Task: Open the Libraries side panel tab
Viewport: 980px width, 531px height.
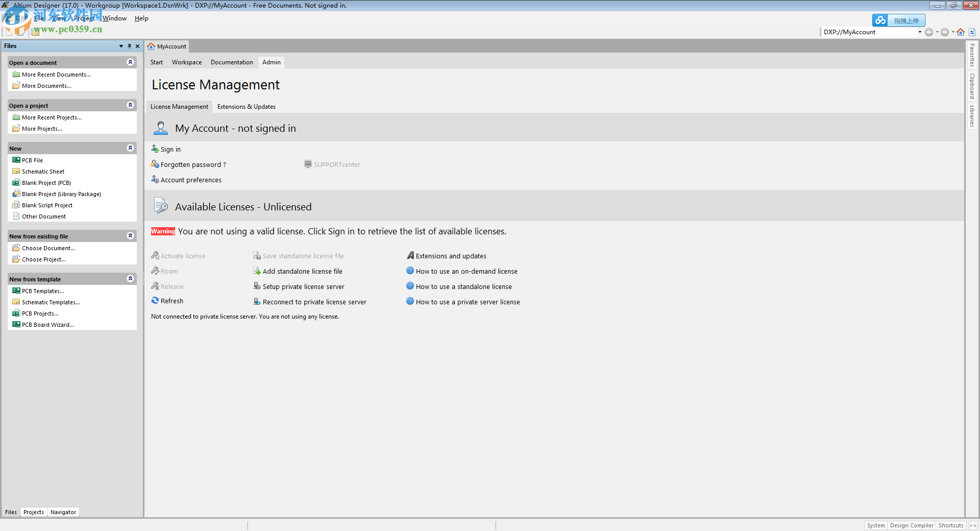Action: 972,116
